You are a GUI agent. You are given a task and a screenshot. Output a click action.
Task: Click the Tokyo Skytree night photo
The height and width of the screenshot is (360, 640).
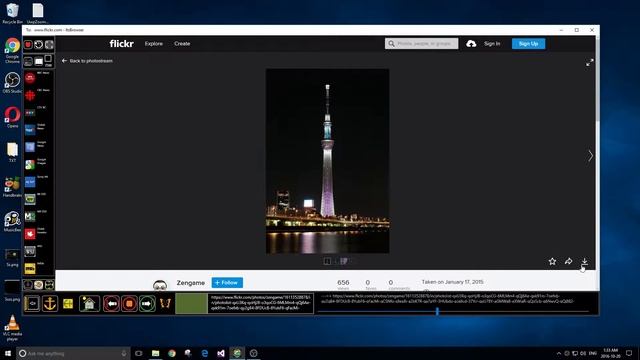[x=327, y=161]
